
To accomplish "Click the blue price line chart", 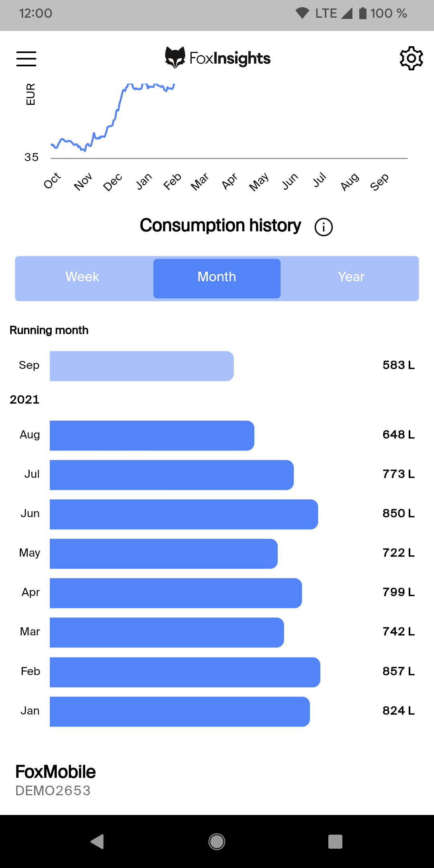I will point(113,117).
